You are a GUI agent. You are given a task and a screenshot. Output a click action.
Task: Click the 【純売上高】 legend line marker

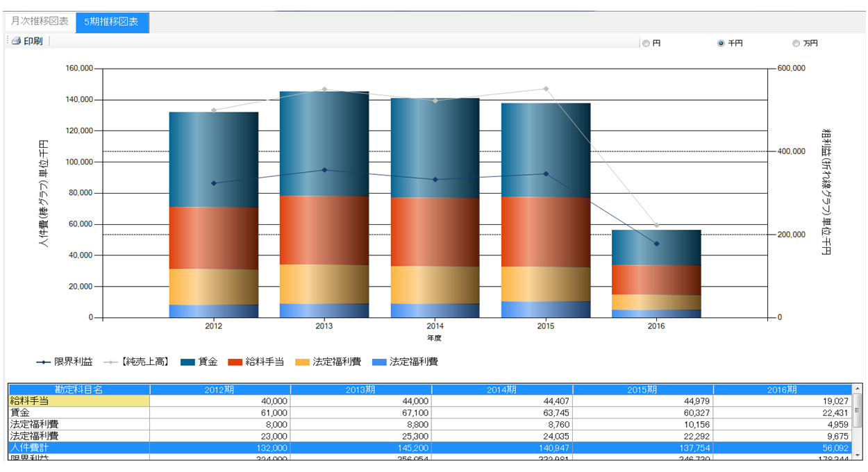click(111, 362)
